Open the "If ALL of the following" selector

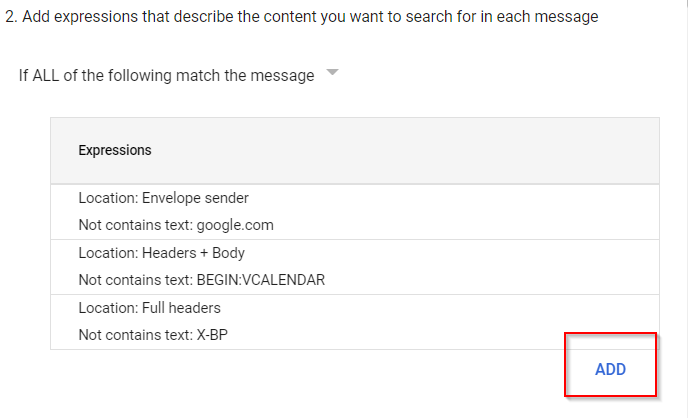pyautogui.click(x=166, y=76)
